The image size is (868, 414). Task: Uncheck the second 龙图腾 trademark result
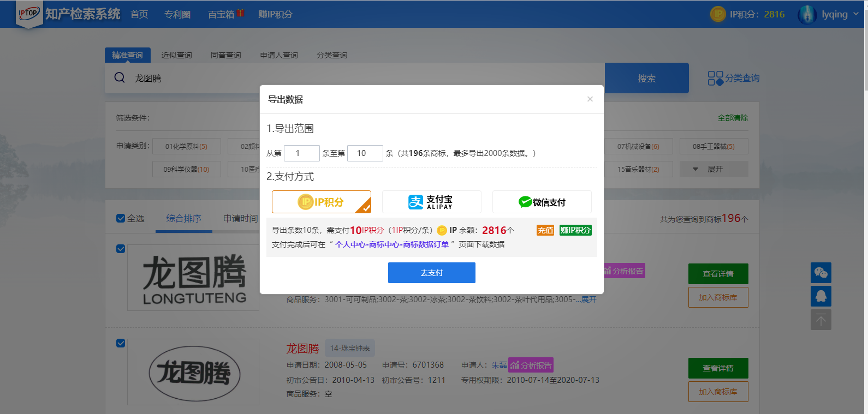tap(121, 343)
